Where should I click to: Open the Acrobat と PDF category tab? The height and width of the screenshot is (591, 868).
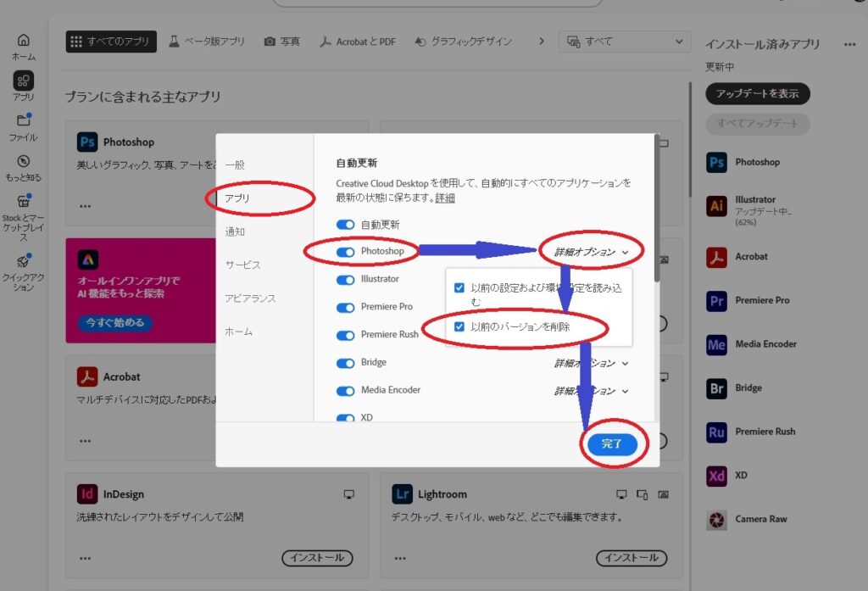click(359, 41)
